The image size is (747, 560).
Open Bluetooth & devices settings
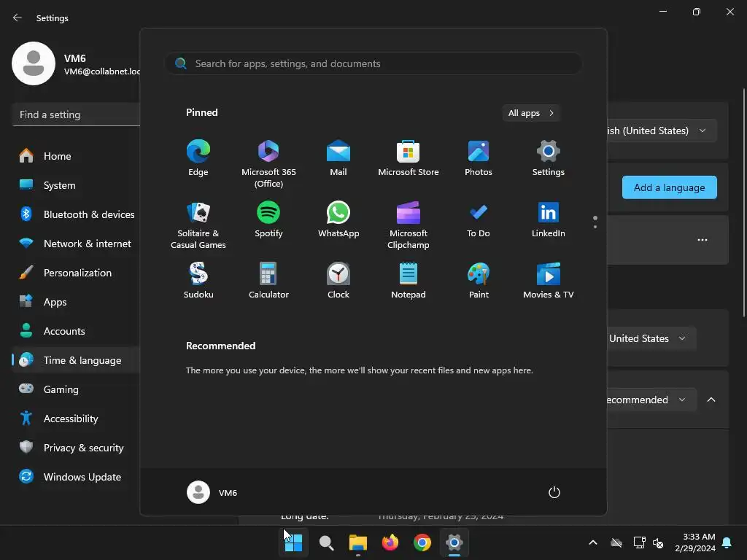coord(76,214)
